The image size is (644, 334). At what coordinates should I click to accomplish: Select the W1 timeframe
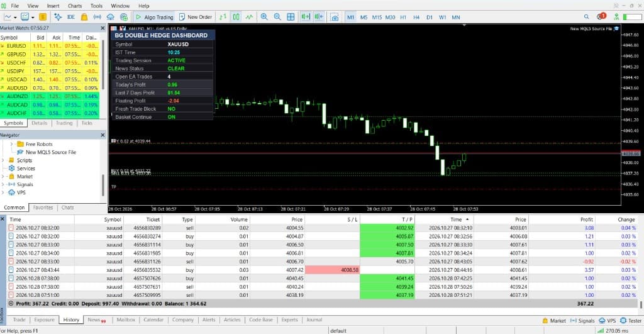(x=442, y=17)
